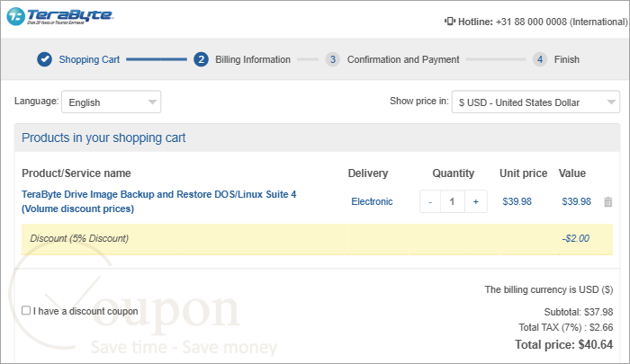Click the Unit price column header

[x=523, y=173]
